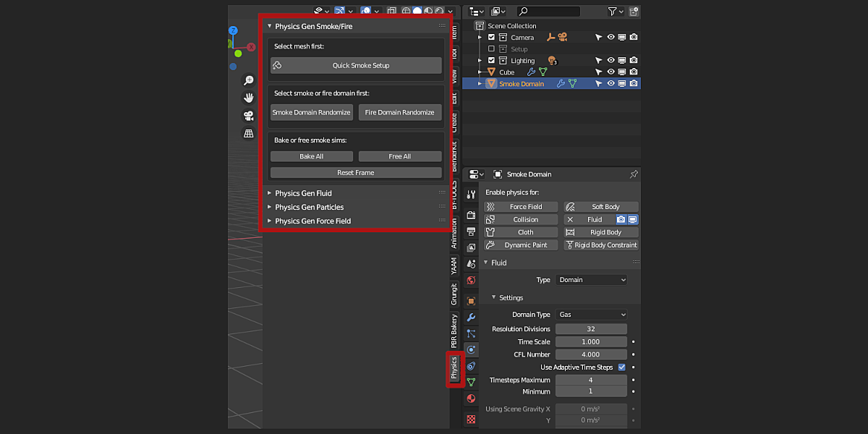Click the Bake All button

pyautogui.click(x=311, y=156)
